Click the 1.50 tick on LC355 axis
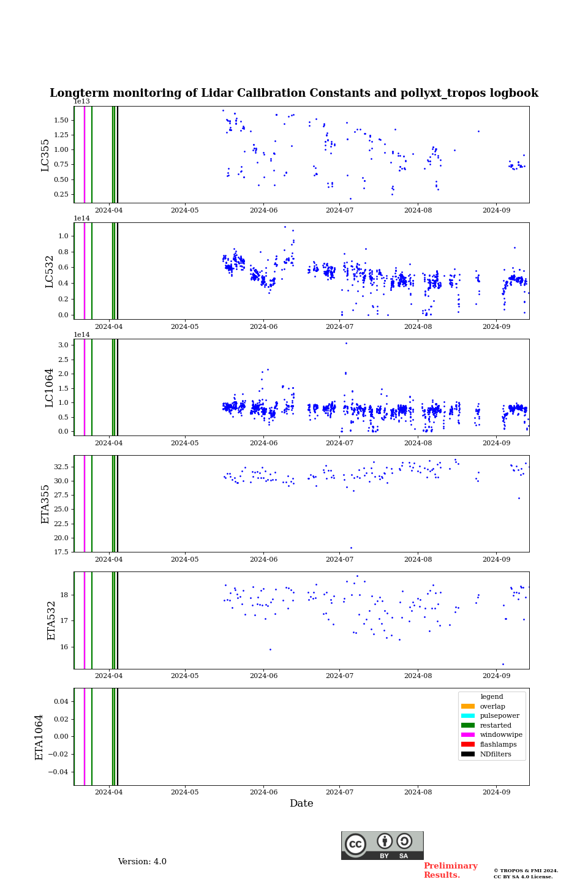This screenshot has height=882, width=588. point(61,120)
